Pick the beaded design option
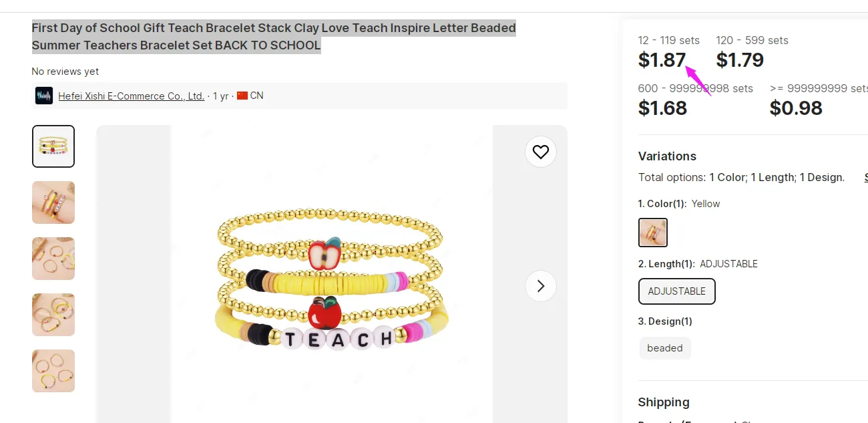The image size is (868, 423). pos(665,348)
